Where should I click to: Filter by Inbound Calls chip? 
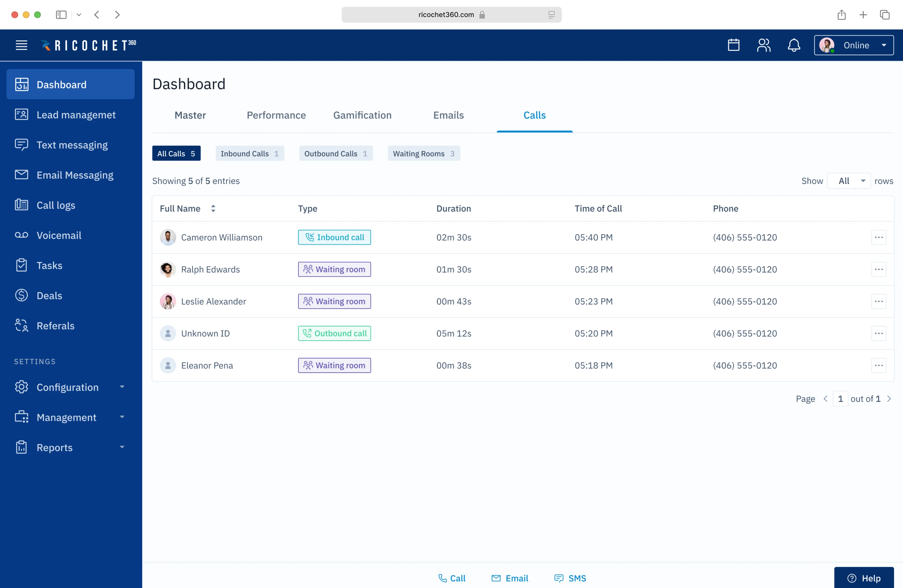(x=249, y=154)
